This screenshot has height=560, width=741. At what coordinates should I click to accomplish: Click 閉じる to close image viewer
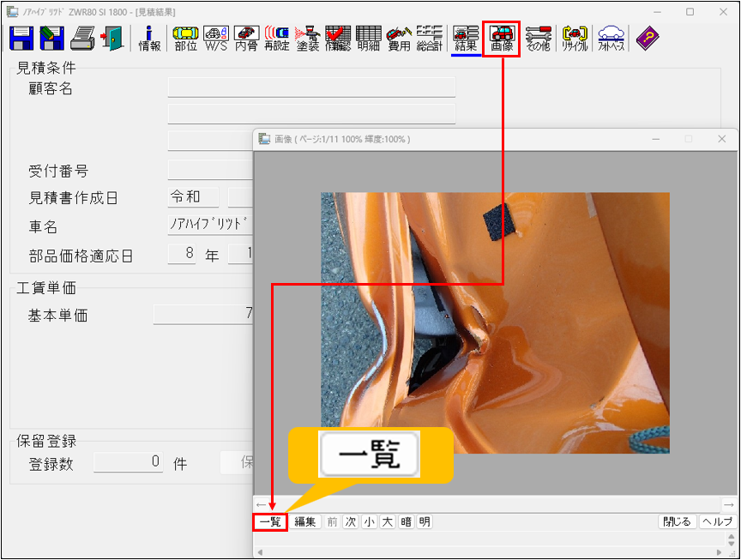pos(677,521)
